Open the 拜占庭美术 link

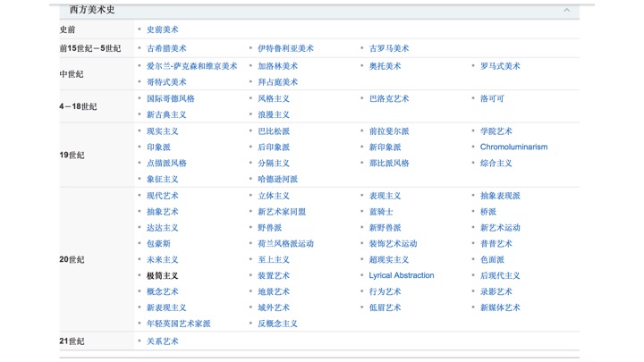[x=277, y=82]
